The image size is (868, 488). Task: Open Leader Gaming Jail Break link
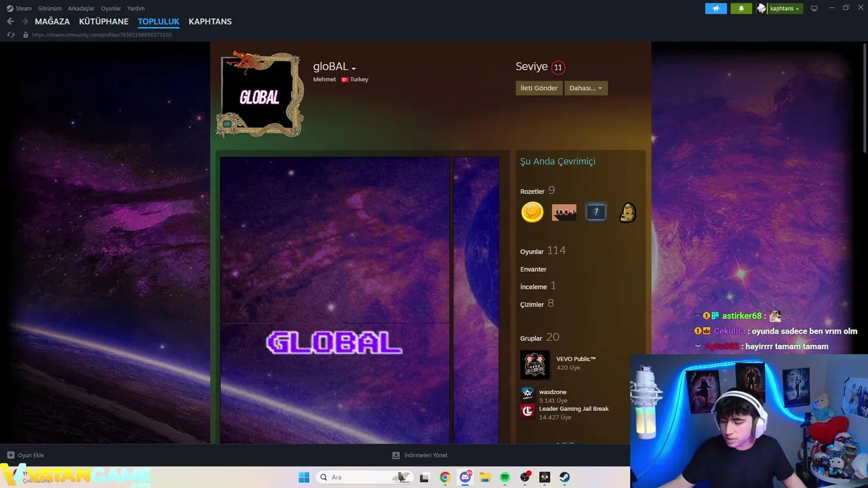coord(574,409)
